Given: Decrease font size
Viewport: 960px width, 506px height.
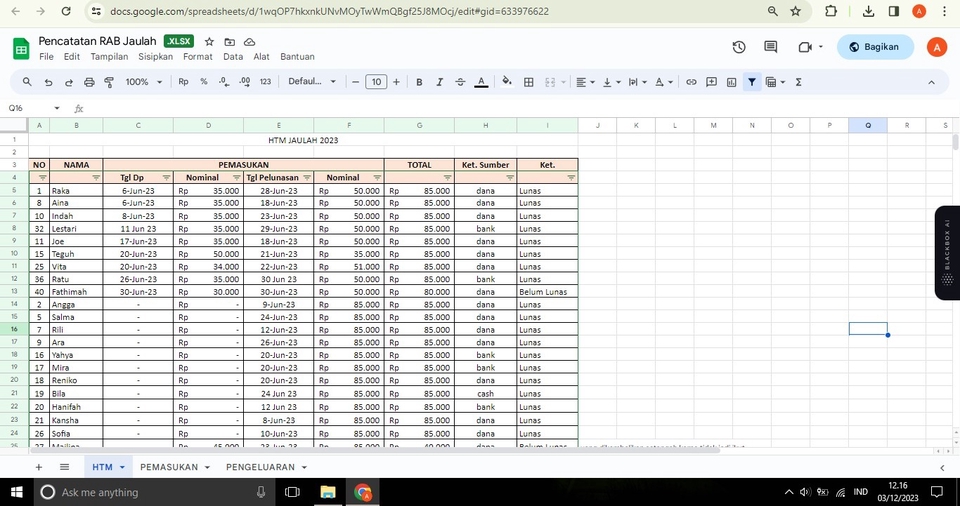Looking at the screenshot, I should (355, 82).
